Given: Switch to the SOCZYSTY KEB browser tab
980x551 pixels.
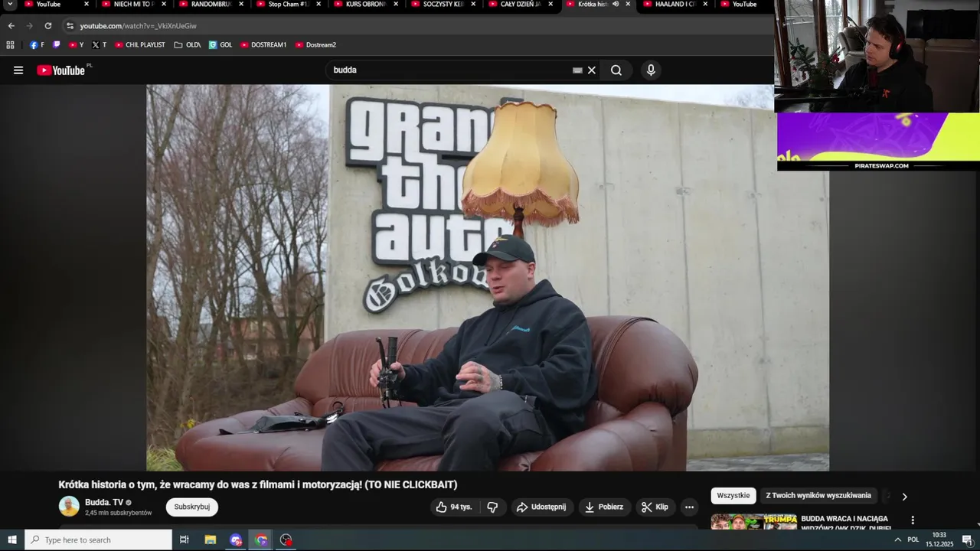Looking at the screenshot, I should click(x=443, y=5).
